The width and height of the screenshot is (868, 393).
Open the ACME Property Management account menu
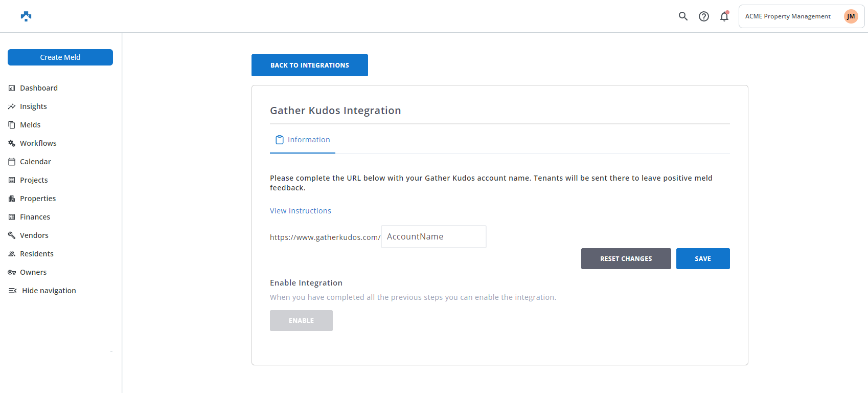click(x=788, y=16)
